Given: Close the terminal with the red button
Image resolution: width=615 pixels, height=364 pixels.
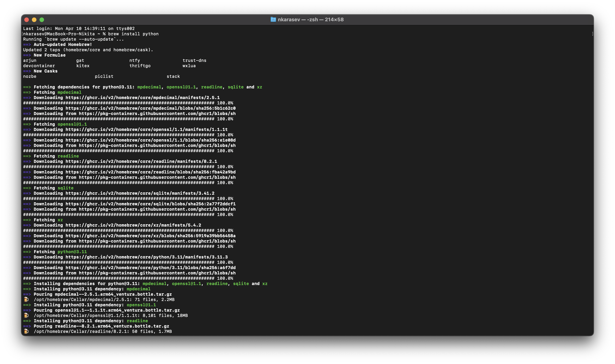Looking at the screenshot, I should coord(27,20).
